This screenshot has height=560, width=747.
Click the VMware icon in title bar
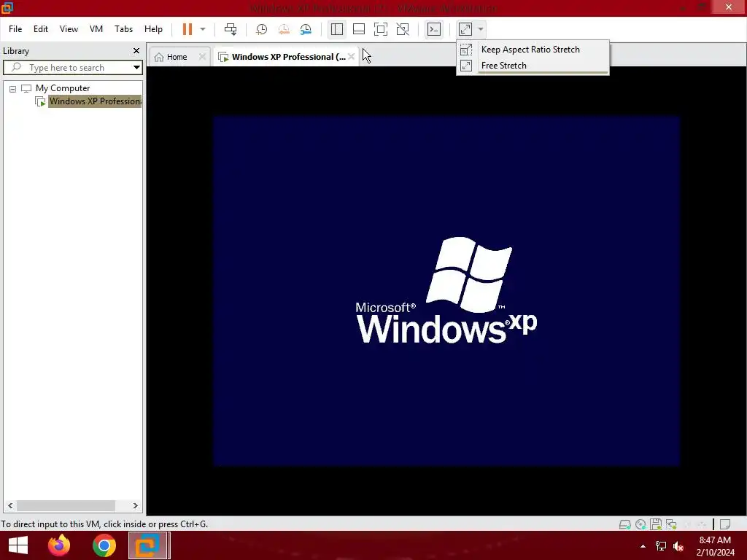[7, 7]
